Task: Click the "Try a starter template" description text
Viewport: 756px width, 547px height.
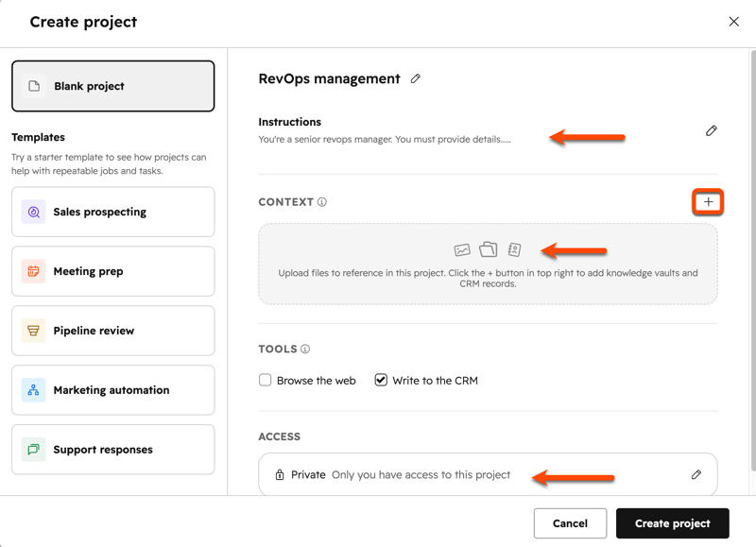Action: pos(109,163)
